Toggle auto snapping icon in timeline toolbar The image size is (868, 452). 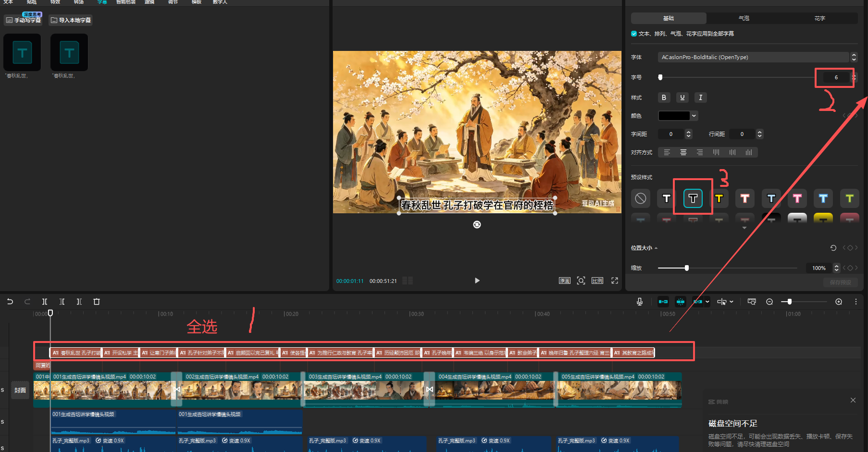coord(681,302)
